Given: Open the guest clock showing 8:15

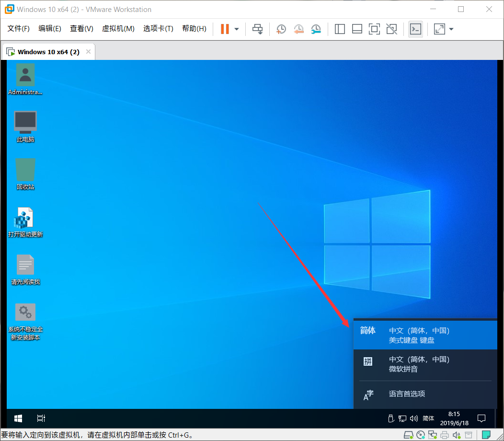Looking at the screenshot, I should [x=454, y=418].
